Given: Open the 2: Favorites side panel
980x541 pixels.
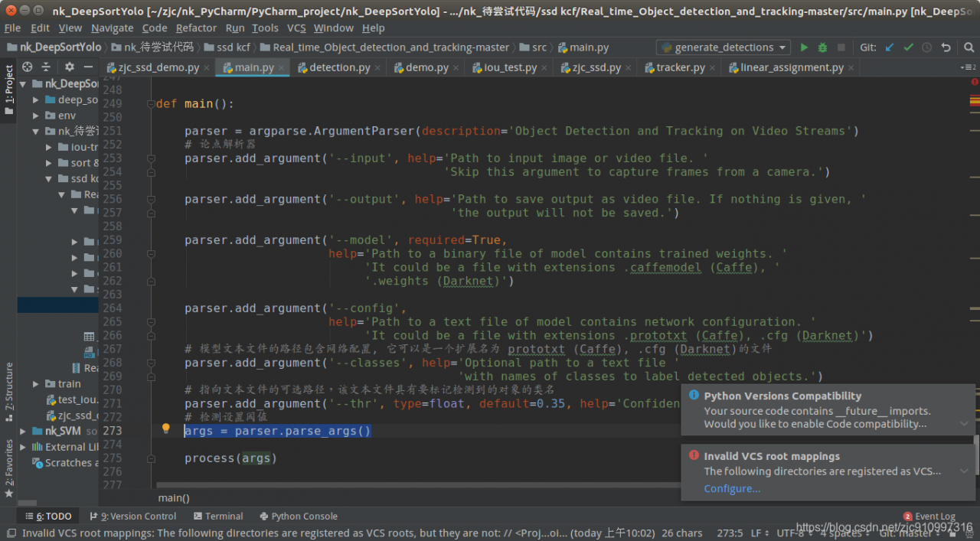Looking at the screenshot, I should click(x=9, y=468).
